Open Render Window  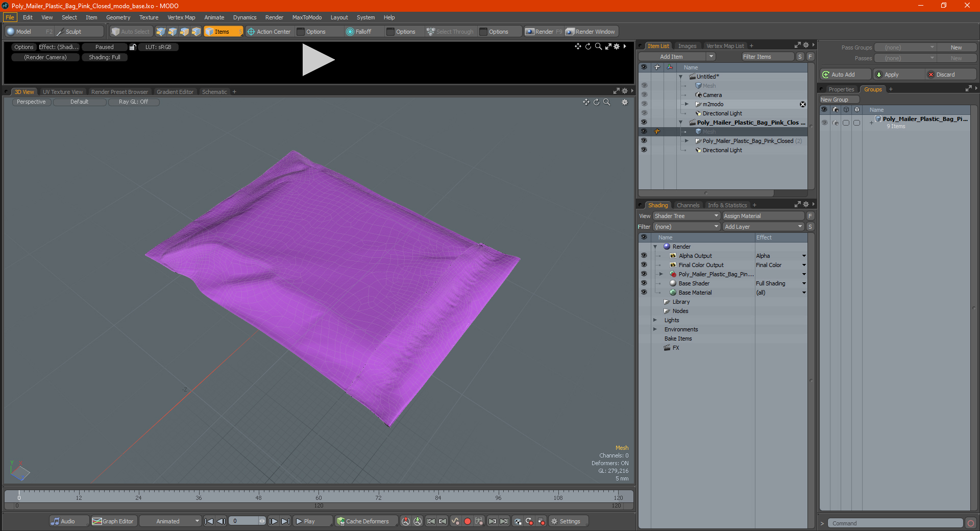click(x=591, y=32)
